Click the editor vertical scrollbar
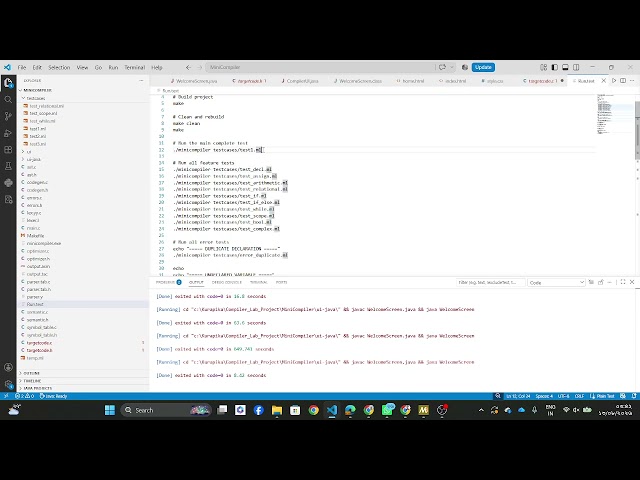The height and width of the screenshot is (480, 640). pyautogui.click(x=637, y=131)
